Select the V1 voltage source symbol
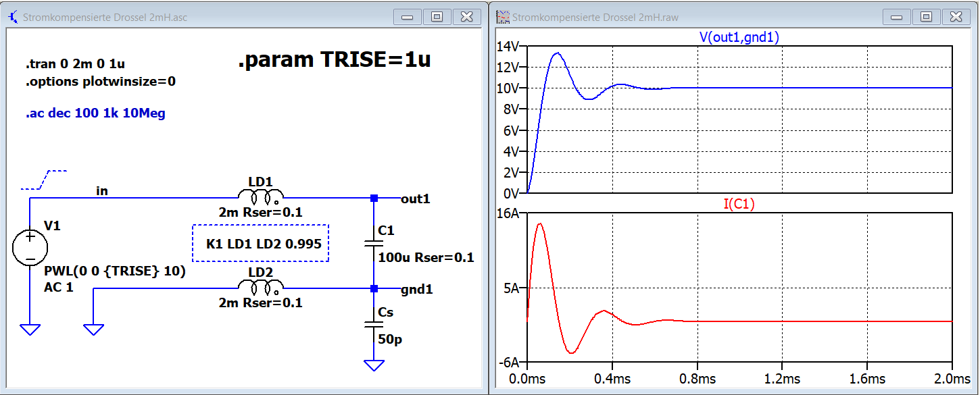Image resolution: width=980 pixels, height=395 pixels. (x=30, y=248)
